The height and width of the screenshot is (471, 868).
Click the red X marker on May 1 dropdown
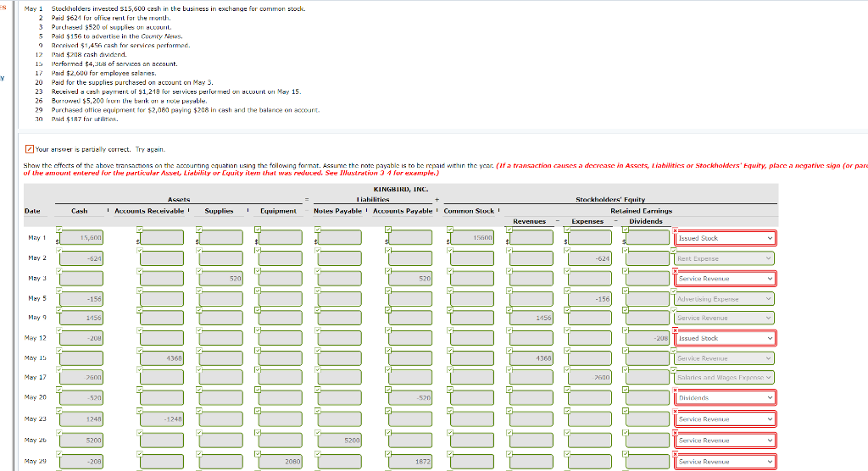[676, 230]
